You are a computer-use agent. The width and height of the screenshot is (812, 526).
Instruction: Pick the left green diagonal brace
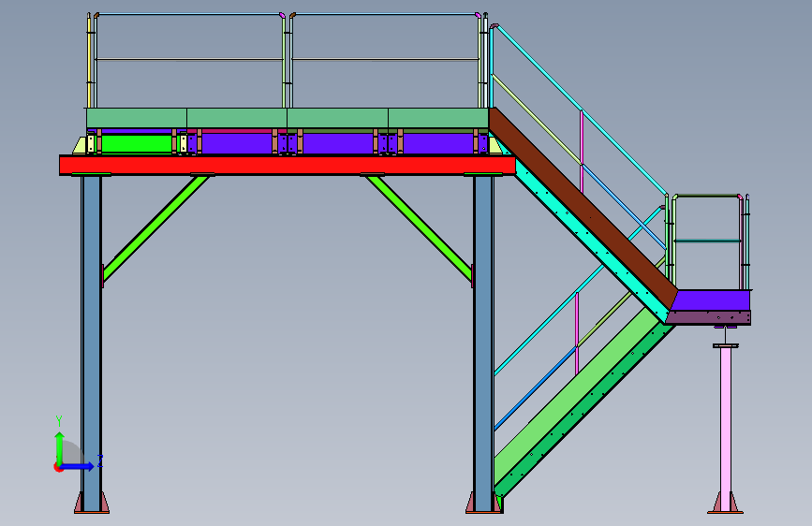click(155, 228)
